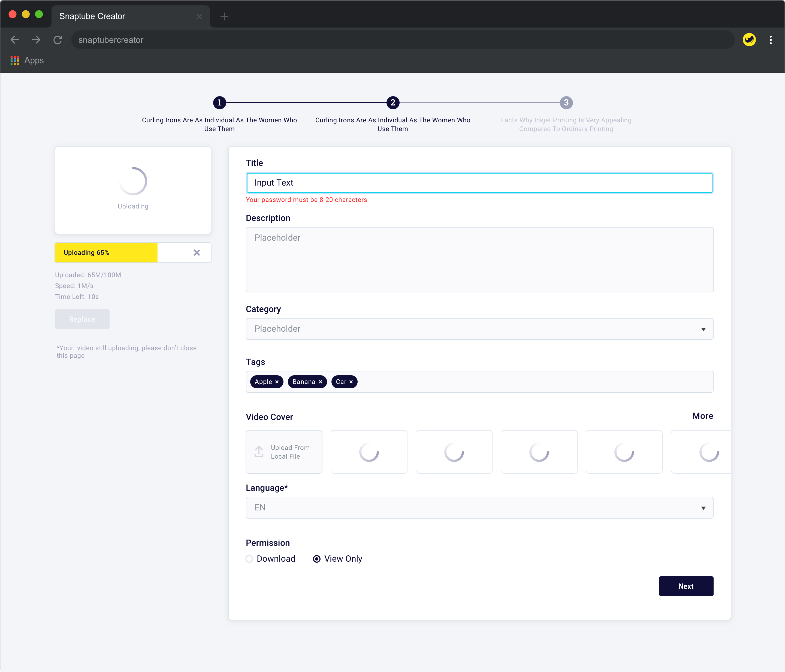Select step 2 circle in the stepper
Image resolution: width=785 pixels, height=672 pixels.
click(393, 103)
